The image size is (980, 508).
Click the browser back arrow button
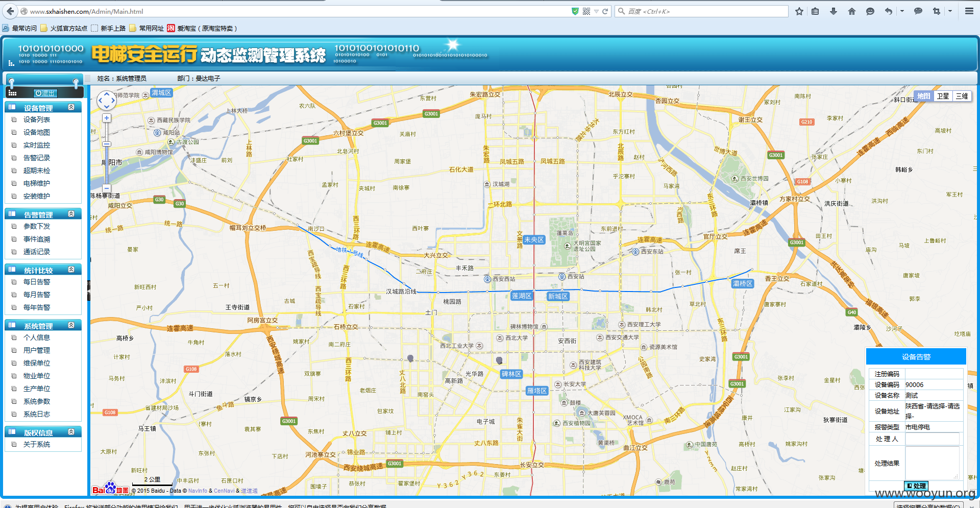[x=10, y=11]
